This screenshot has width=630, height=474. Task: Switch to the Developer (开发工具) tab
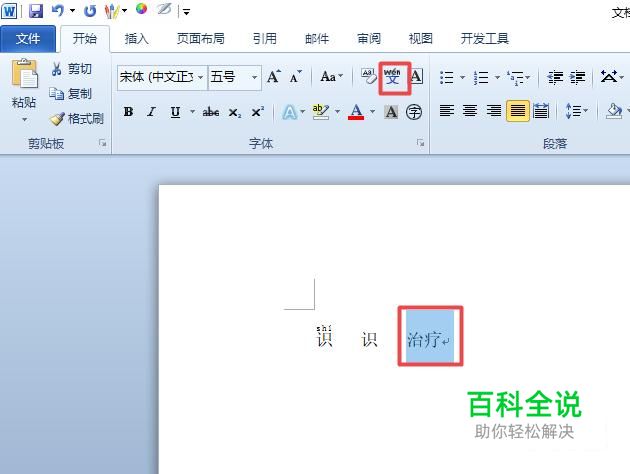(485, 39)
